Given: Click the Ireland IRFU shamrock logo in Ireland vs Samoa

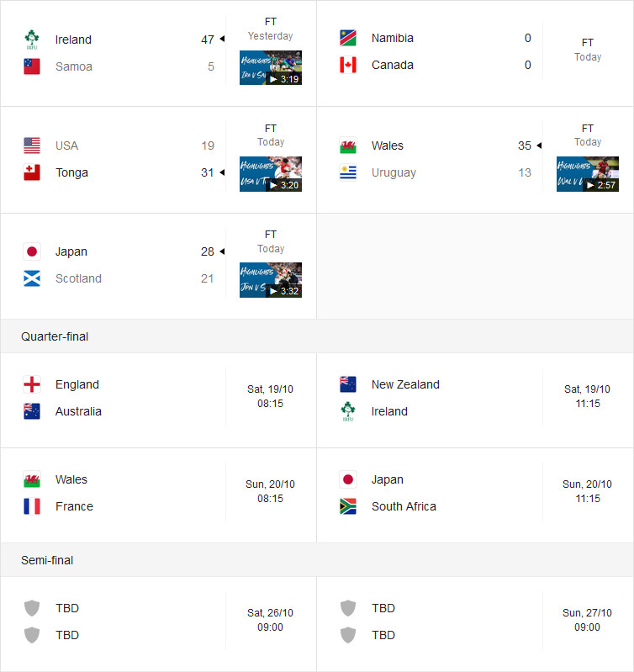Looking at the screenshot, I should click(x=32, y=40).
